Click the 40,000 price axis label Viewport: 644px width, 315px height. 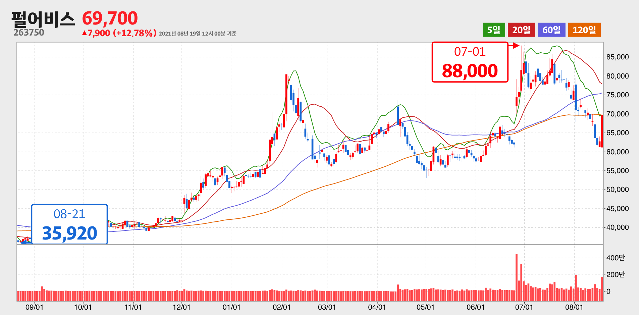(x=618, y=227)
